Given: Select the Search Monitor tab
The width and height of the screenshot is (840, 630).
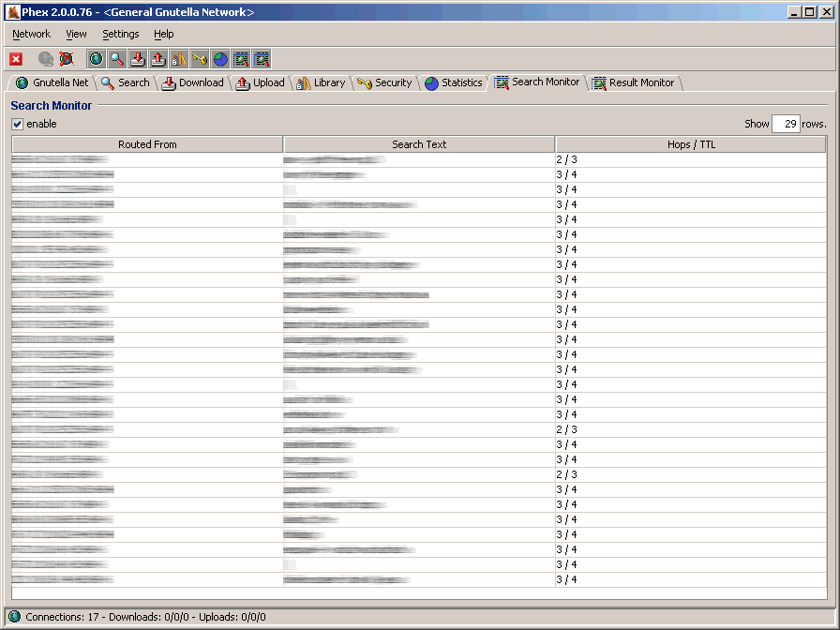Looking at the screenshot, I should point(537,82).
